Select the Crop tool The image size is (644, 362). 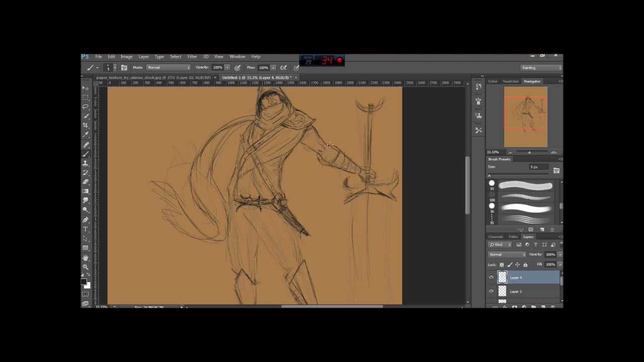86,125
